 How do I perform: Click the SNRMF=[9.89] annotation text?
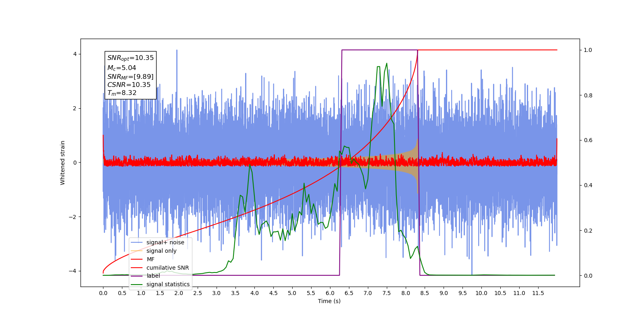pos(130,76)
